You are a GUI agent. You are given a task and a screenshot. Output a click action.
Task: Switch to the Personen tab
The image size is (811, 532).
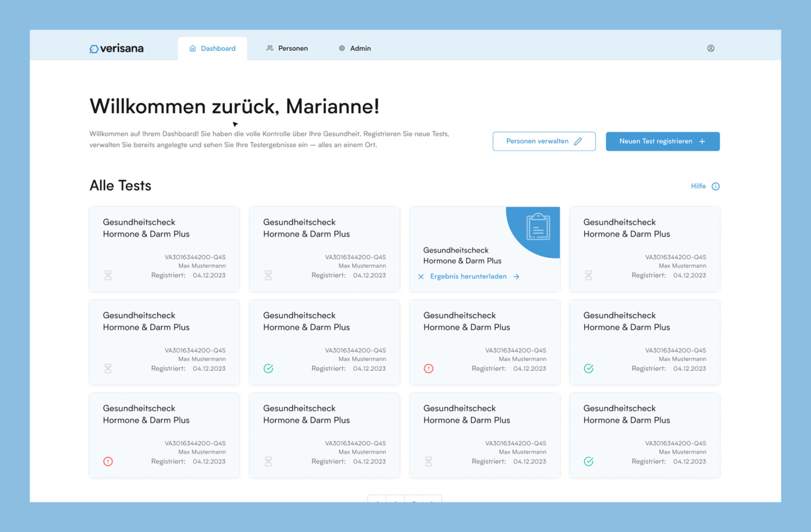(x=287, y=48)
